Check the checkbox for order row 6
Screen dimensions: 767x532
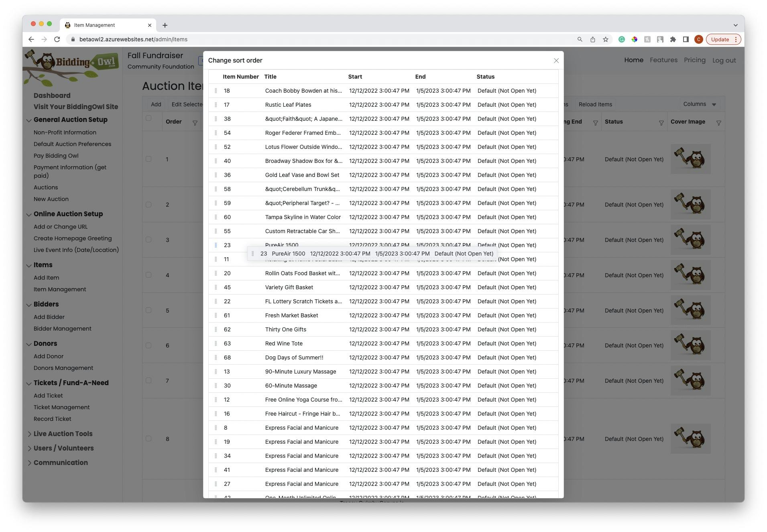pyautogui.click(x=149, y=345)
